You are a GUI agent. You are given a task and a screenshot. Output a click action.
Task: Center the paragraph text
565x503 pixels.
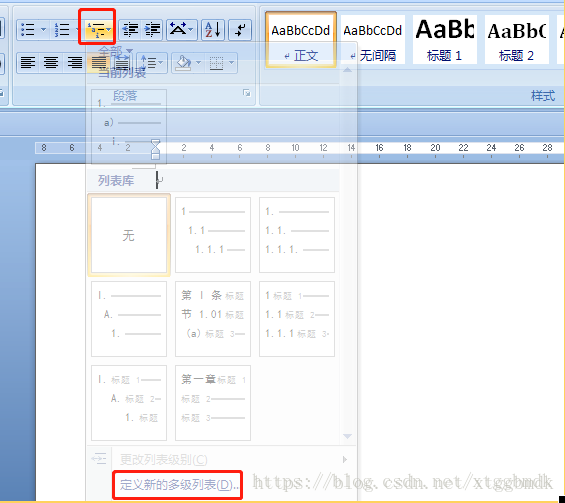[x=51, y=63]
